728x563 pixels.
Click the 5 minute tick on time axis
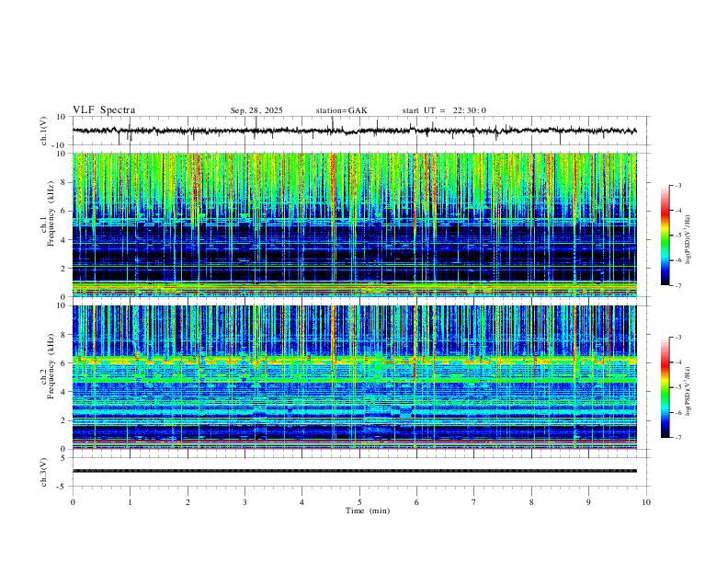point(359,502)
